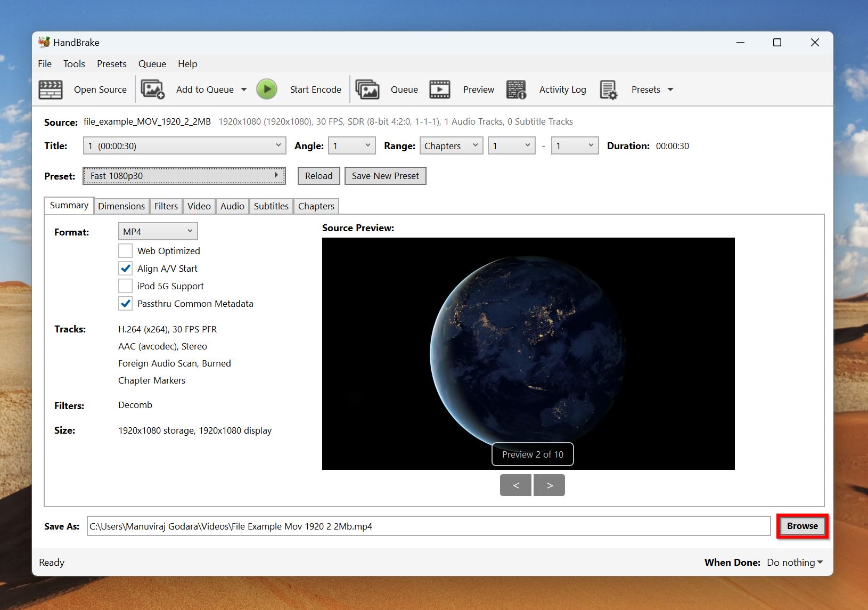Click the Activity Log label
Viewport: 868px width, 610px height.
click(x=562, y=90)
